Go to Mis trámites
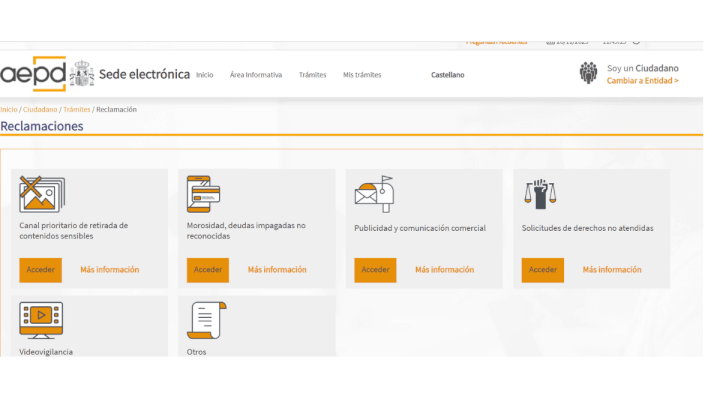This screenshot has width=720, height=405. point(362,75)
